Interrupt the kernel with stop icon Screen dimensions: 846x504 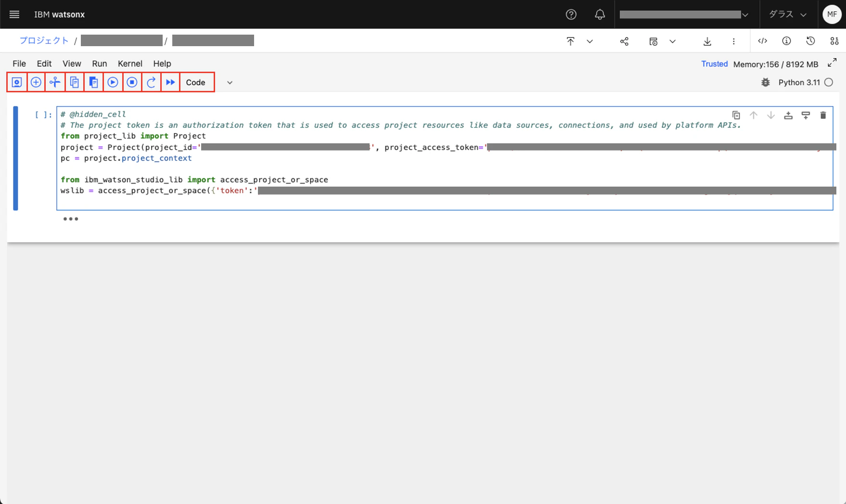coord(132,82)
